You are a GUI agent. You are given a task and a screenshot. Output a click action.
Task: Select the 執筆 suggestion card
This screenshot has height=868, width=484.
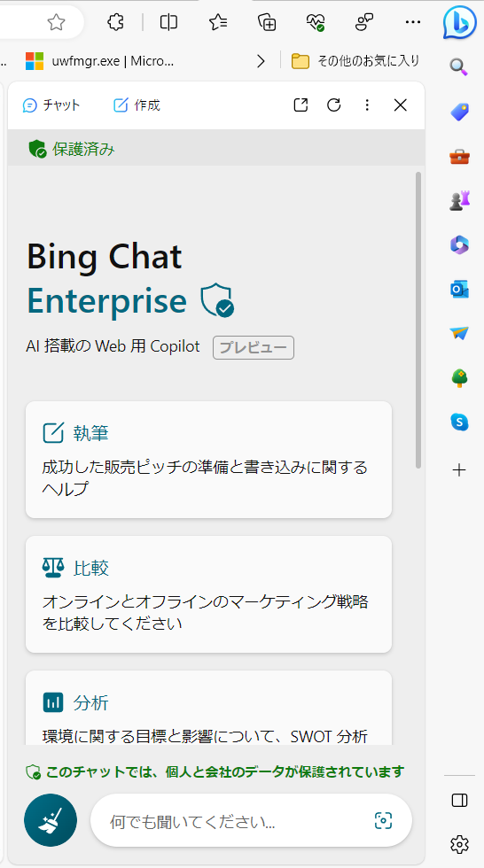(x=209, y=460)
